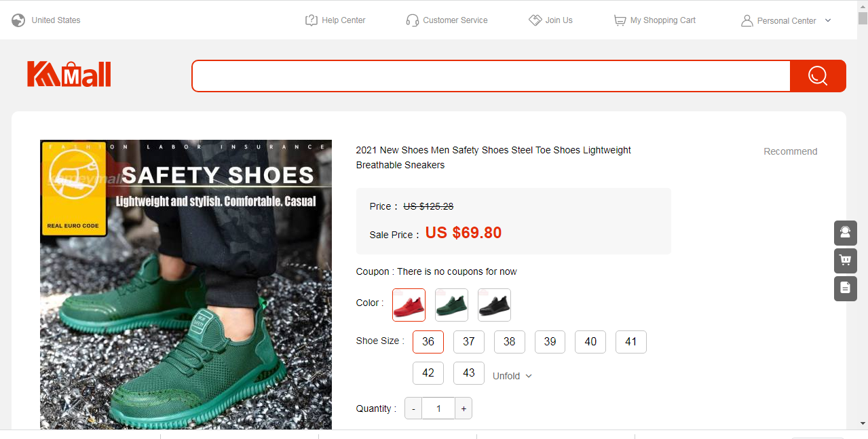Decrease quantity with minus button
The height and width of the screenshot is (439, 868).
(x=413, y=408)
